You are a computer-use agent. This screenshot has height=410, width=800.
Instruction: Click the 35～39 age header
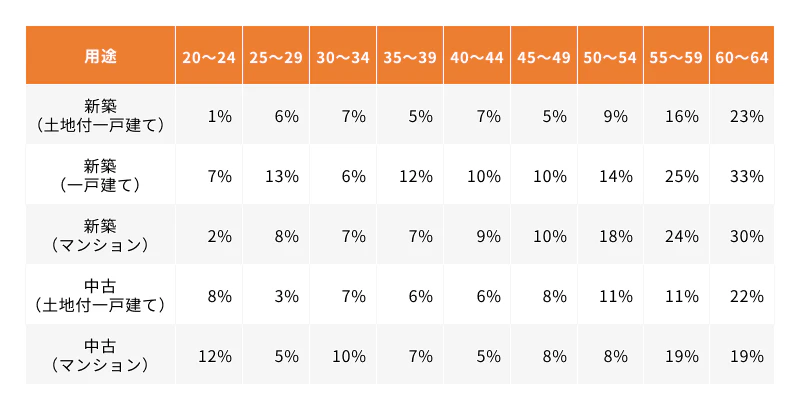coord(410,55)
